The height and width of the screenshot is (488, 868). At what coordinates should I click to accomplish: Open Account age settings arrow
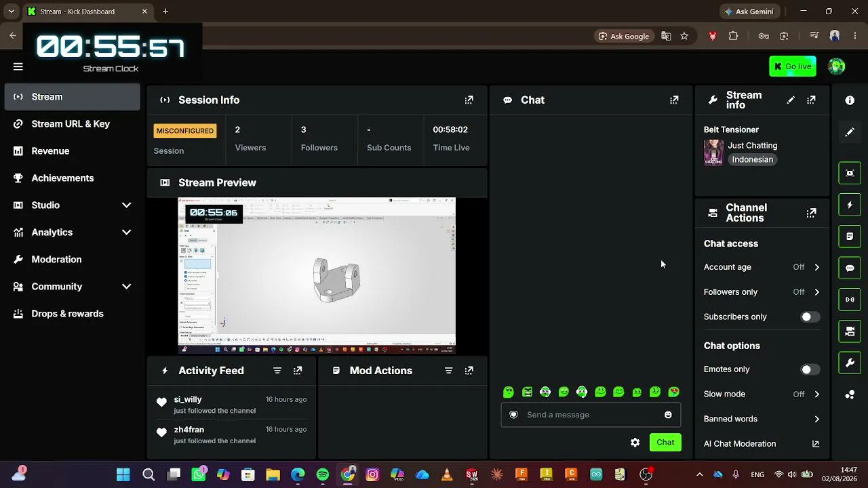(816, 267)
